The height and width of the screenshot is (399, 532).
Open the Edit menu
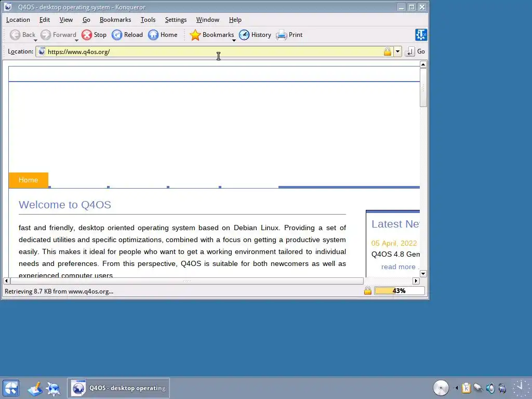[x=45, y=20]
